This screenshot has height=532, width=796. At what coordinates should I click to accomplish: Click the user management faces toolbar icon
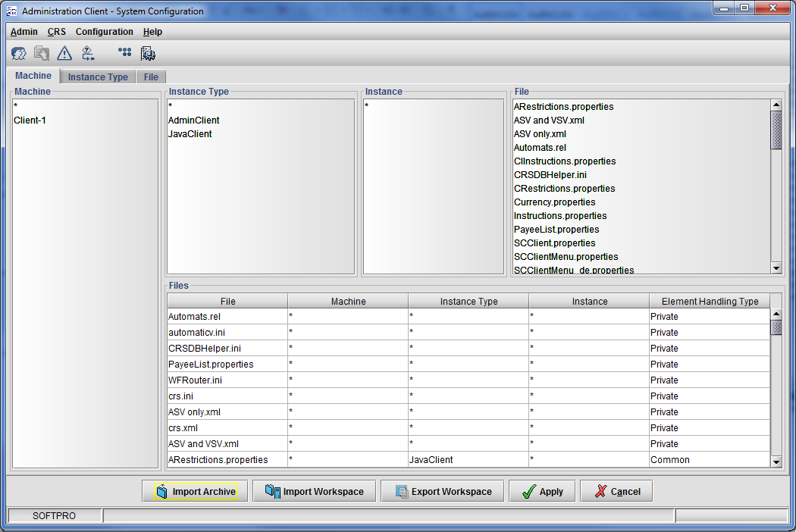tap(19, 53)
